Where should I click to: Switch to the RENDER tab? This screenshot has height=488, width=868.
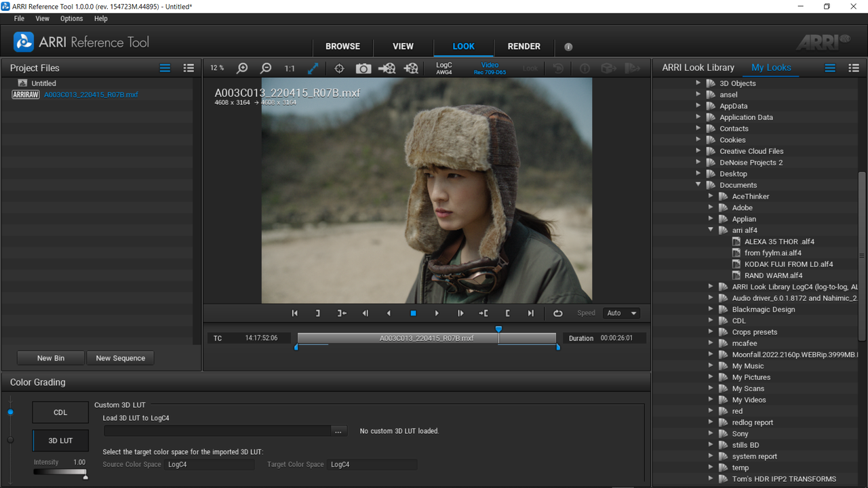click(x=524, y=47)
